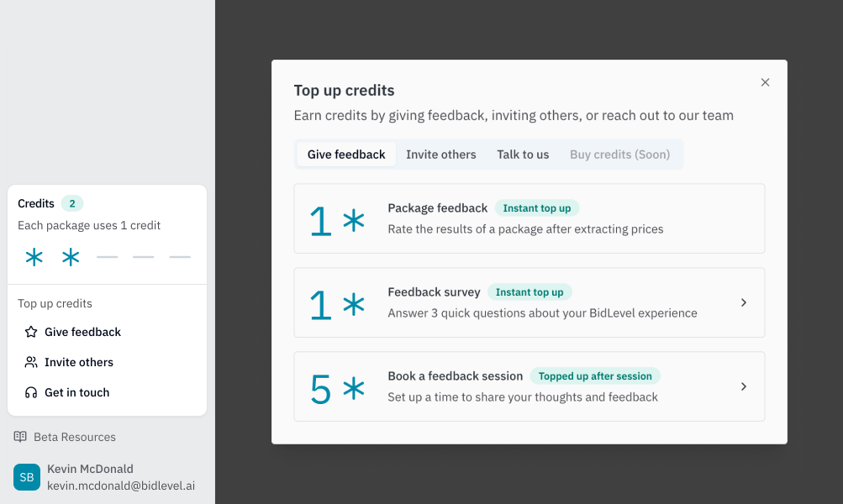Select the star icon beside Give feedback
843x504 pixels.
tap(29, 332)
